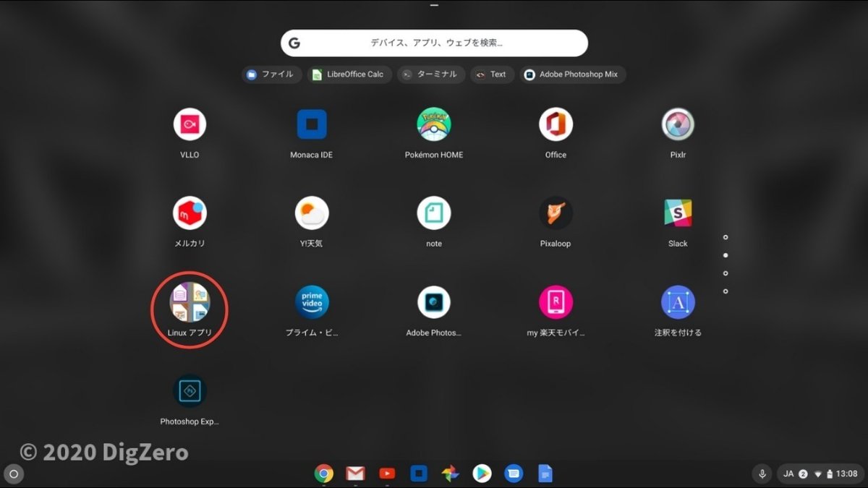Screen dimensions: 868x488
Task: Click the Wi-Fi status icon
Action: coord(818,474)
